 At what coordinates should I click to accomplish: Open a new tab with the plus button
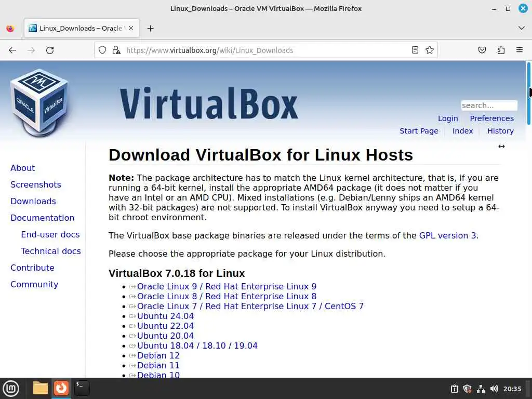(x=150, y=29)
